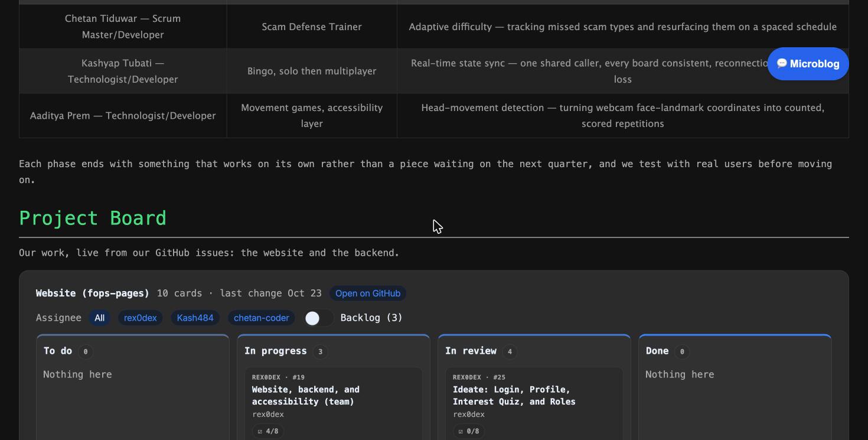Click the 0/8 checklist badge on card #25
Viewport: 868px width, 440px height.
[469, 431]
